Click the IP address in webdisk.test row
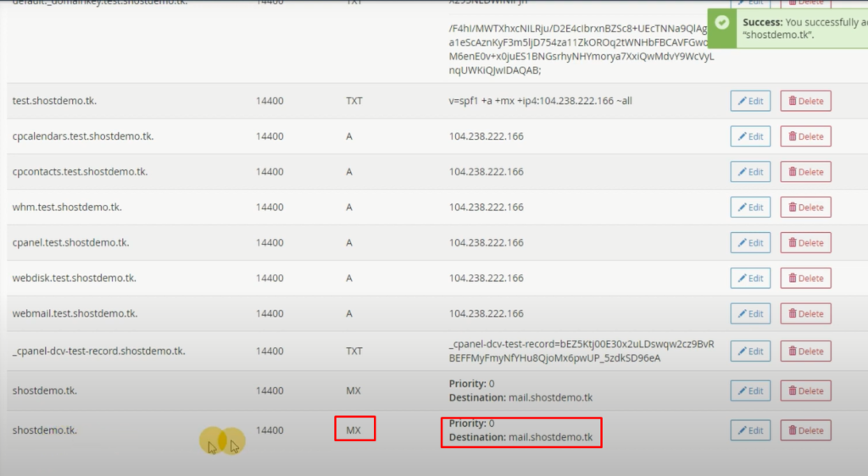The height and width of the screenshot is (476, 868). 486,278
